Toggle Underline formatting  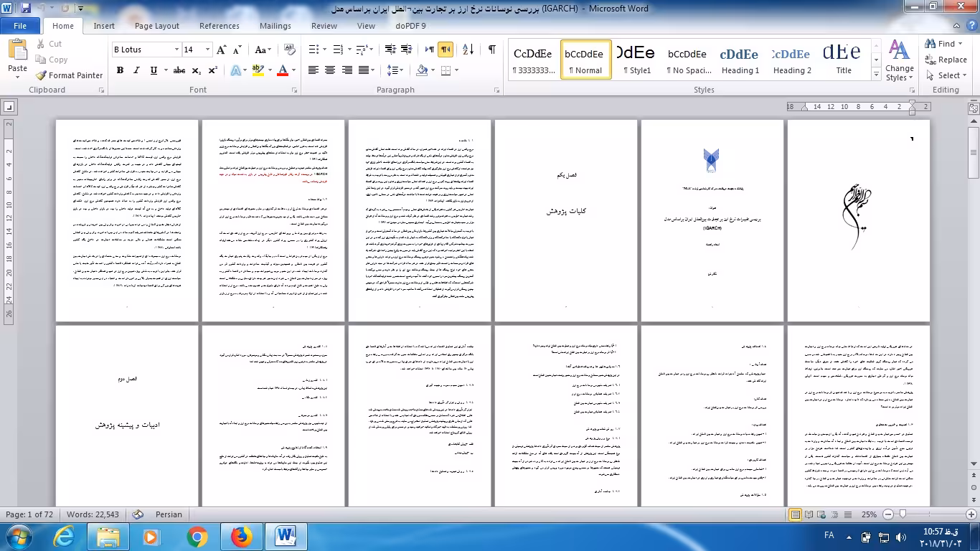point(154,70)
